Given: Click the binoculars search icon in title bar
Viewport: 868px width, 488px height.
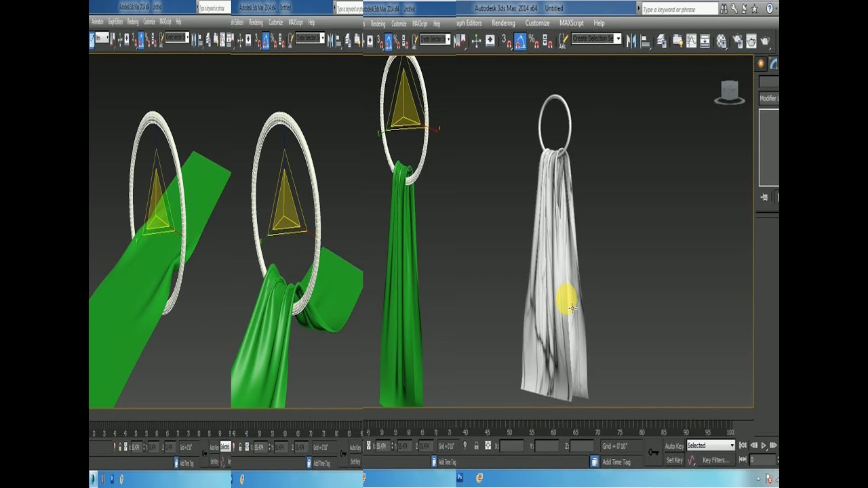Looking at the screenshot, I should pyautogui.click(x=724, y=9).
